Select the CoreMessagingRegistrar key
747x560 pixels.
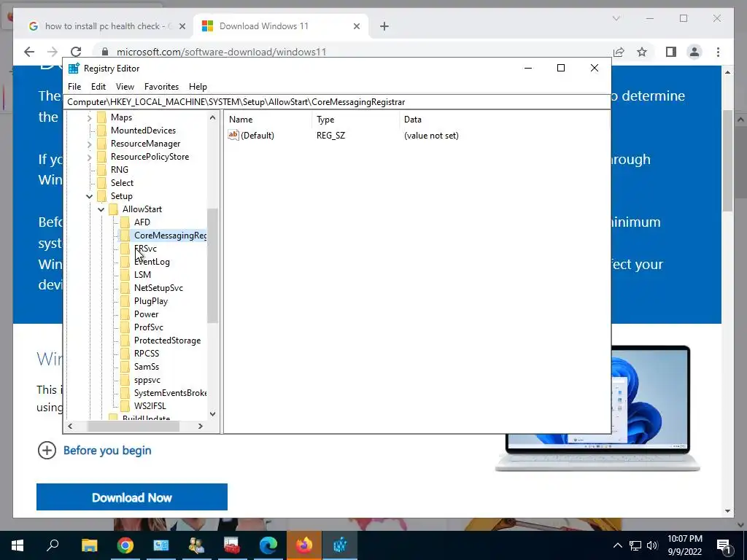(x=170, y=236)
